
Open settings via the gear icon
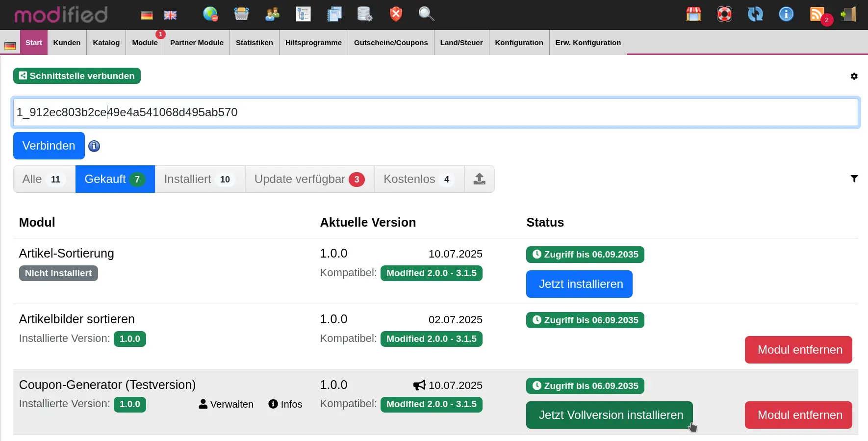coord(854,77)
